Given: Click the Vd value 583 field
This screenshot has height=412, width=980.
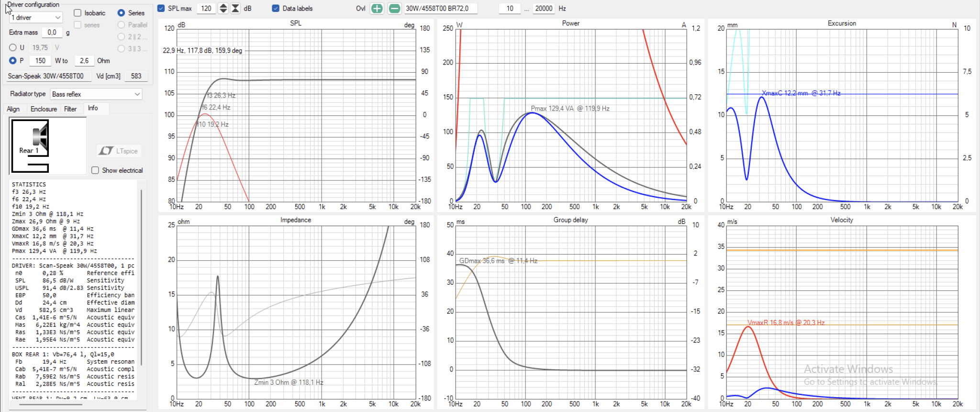Looking at the screenshot, I should point(136,76).
